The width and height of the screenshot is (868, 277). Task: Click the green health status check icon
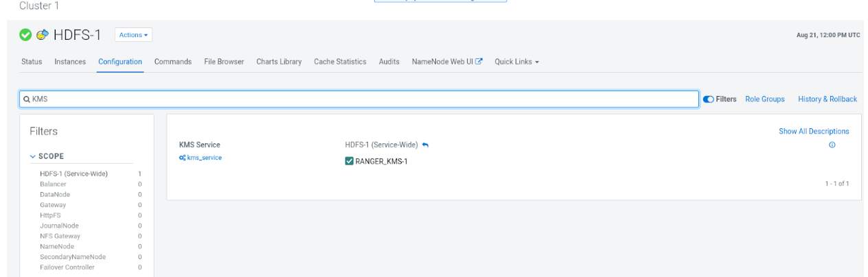pos(25,35)
